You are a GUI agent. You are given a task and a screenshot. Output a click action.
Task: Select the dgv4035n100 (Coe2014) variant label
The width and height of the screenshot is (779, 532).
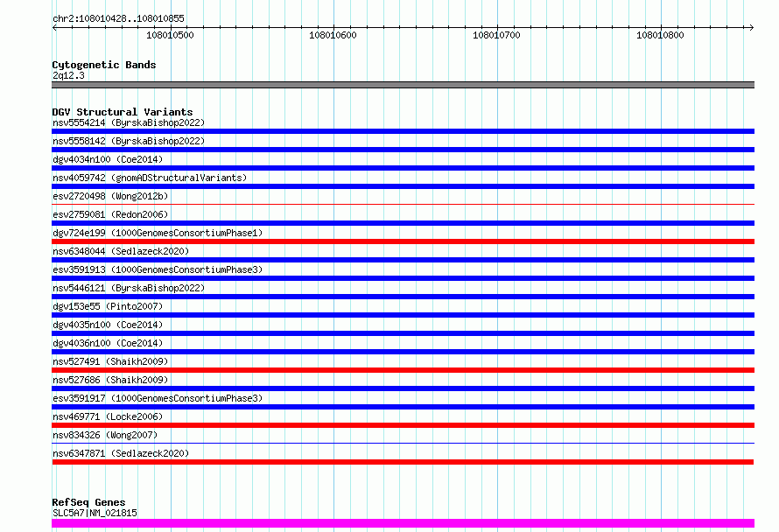pyautogui.click(x=108, y=325)
